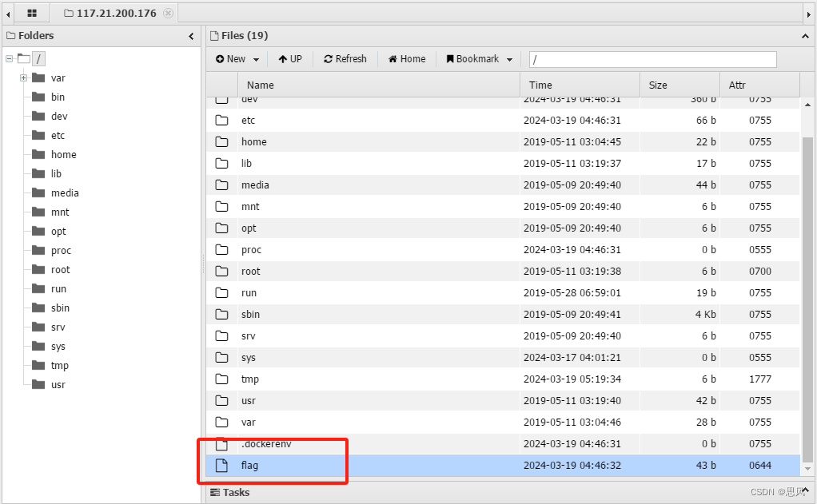817x504 pixels.
Task: Click the flag file icon
Action: (221, 466)
